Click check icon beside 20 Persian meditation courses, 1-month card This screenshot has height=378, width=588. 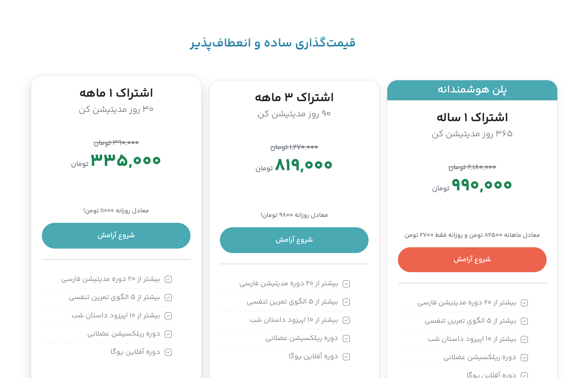tap(168, 279)
